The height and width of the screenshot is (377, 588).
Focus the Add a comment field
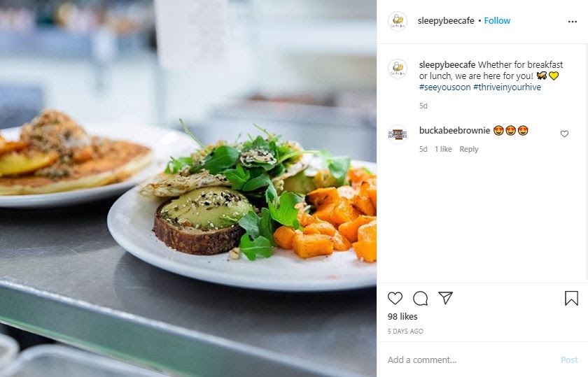(470, 360)
